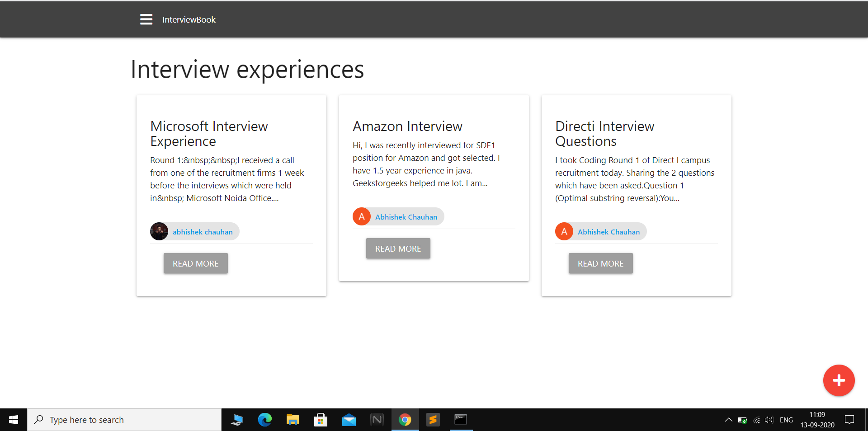The width and height of the screenshot is (868, 431).
Task: Switch to the terminal window in taskbar
Action: pyautogui.click(x=461, y=420)
